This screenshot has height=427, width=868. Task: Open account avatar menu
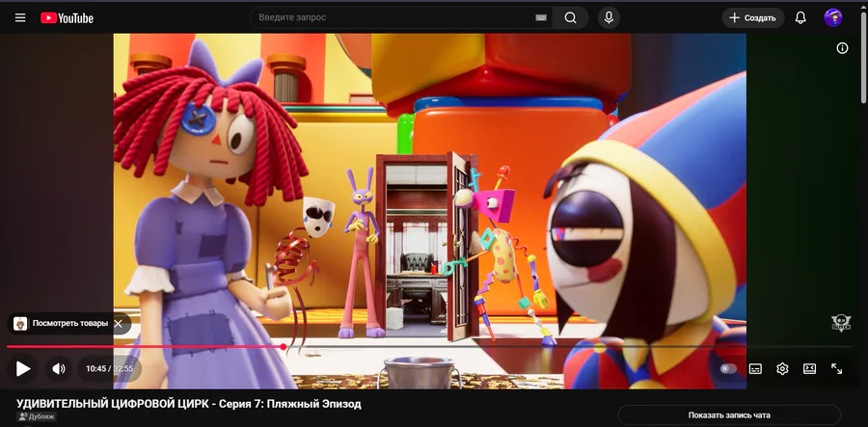point(832,17)
